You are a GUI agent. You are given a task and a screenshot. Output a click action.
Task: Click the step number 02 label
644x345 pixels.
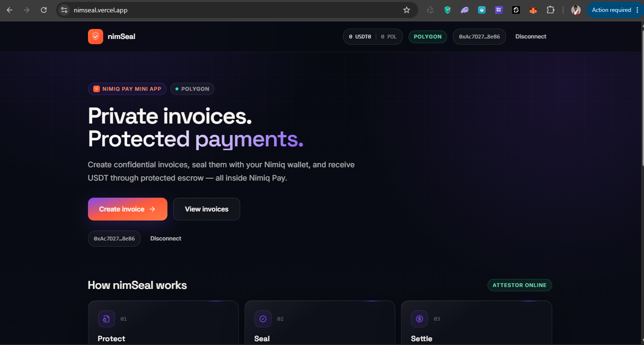pos(280,319)
